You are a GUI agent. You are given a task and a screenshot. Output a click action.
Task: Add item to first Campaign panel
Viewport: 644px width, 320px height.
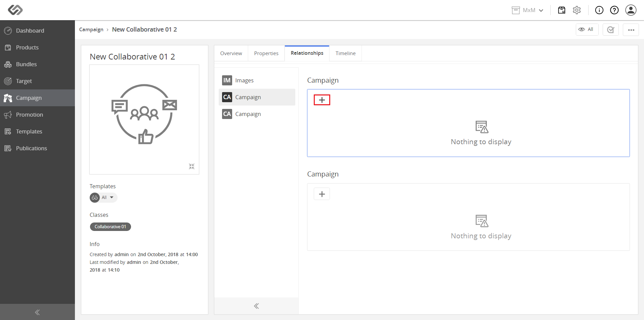click(x=322, y=100)
